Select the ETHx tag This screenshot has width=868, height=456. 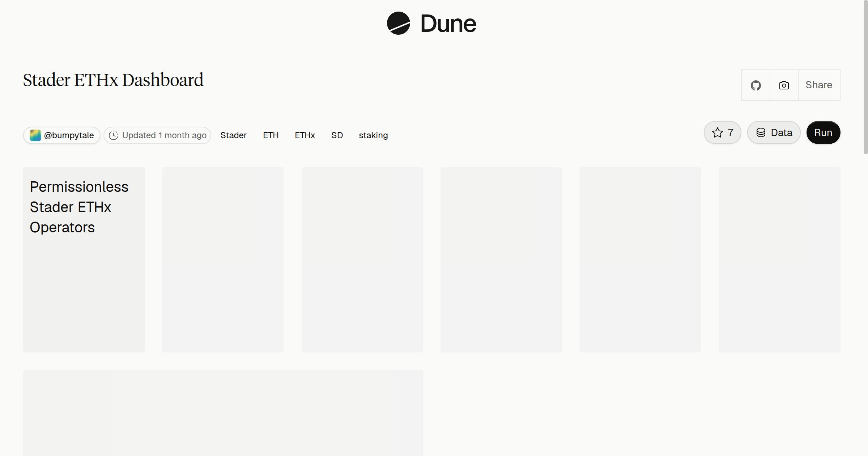pyautogui.click(x=305, y=135)
